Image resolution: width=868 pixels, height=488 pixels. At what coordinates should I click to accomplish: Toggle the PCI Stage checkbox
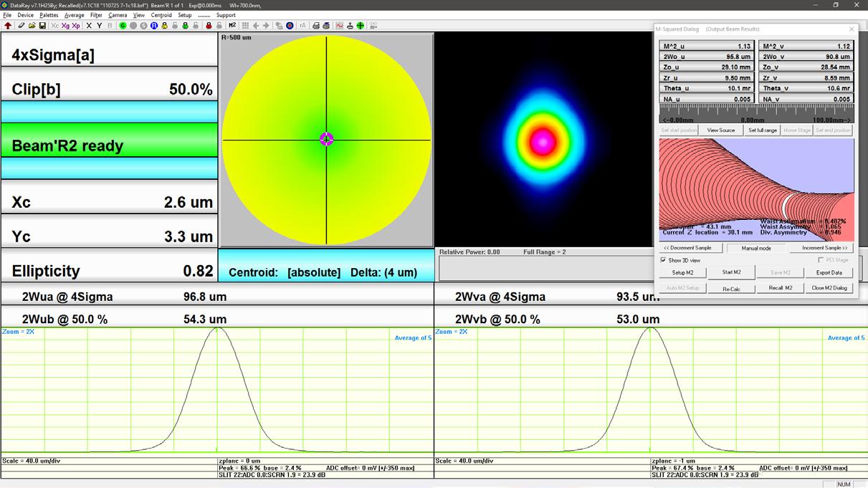[821, 260]
